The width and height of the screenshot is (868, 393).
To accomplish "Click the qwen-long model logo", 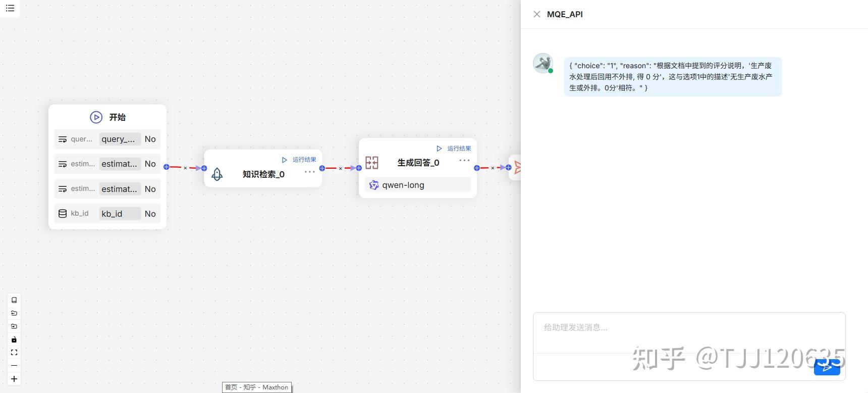I will (374, 185).
